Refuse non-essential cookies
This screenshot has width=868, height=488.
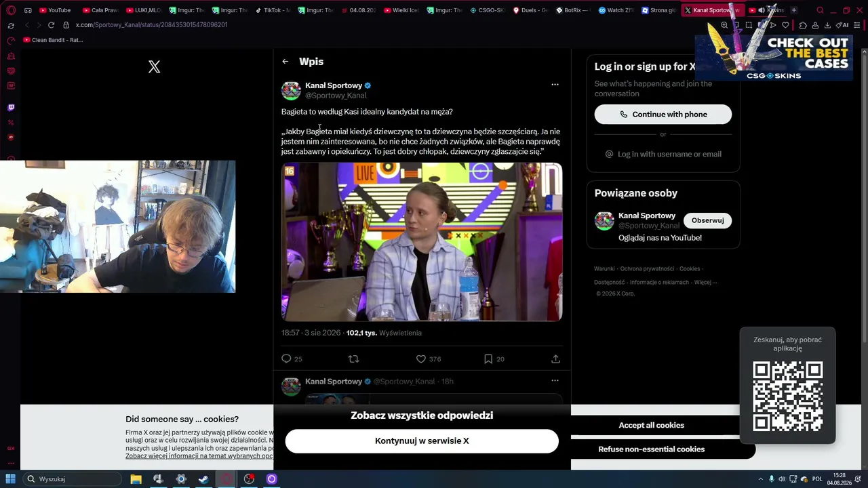651,449
